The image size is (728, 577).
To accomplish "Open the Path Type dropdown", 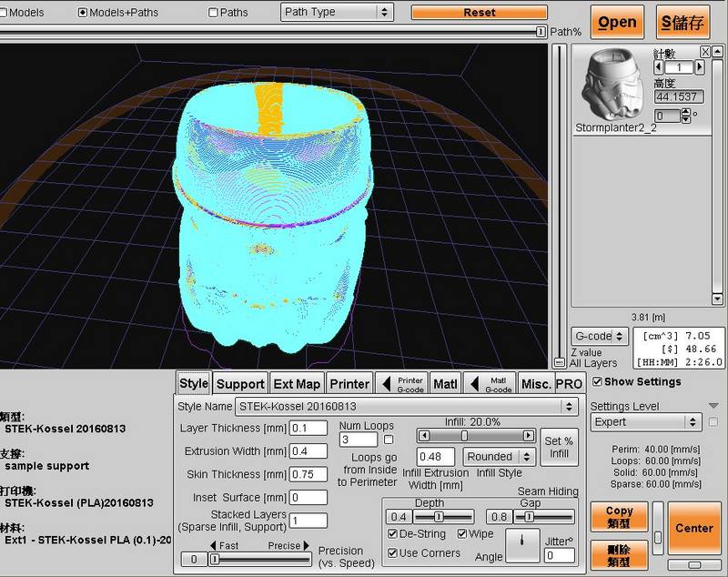I will click(337, 12).
